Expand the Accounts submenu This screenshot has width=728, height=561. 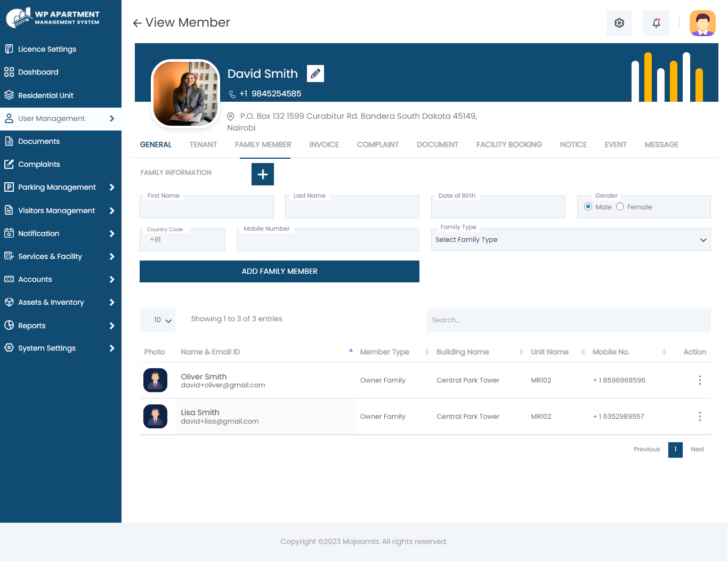(x=112, y=279)
